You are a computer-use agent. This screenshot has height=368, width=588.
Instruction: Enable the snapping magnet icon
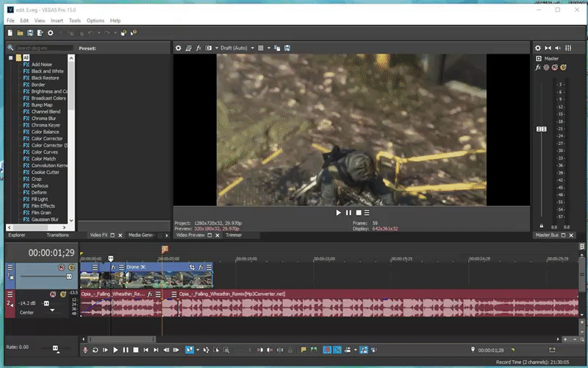pyautogui.click(x=327, y=350)
